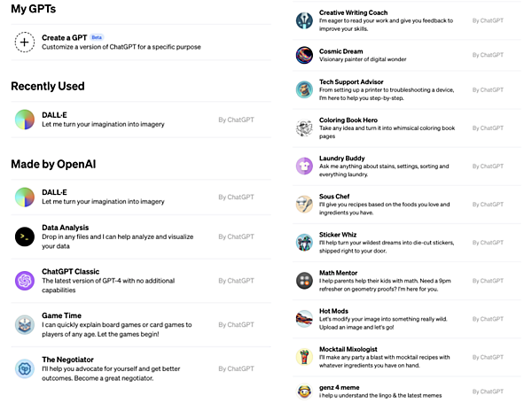The image size is (532, 403).
Task: Click the Data Analysis terminal icon
Action: click(25, 236)
